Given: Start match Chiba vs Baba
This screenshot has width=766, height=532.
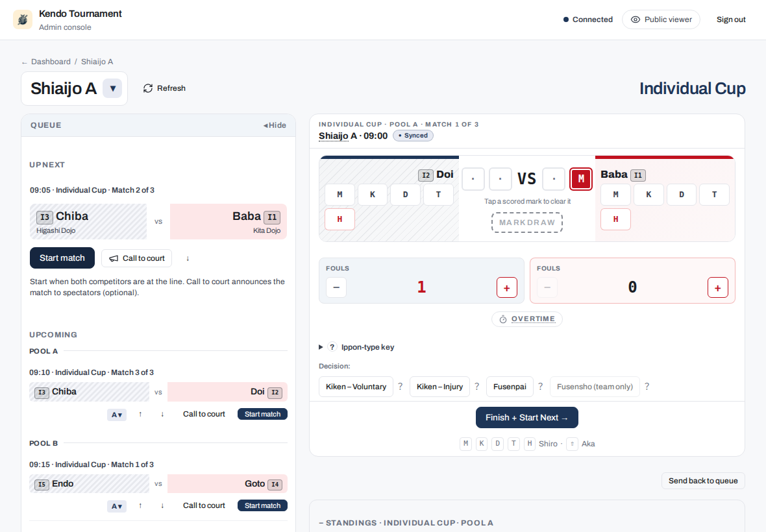Looking at the screenshot, I should 62,258.
